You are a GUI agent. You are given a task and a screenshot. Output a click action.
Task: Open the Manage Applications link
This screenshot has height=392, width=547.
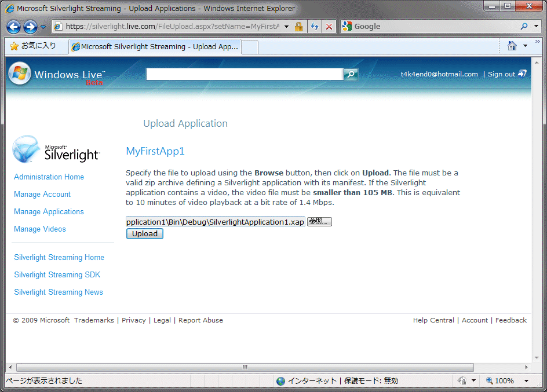click(49, 212)
